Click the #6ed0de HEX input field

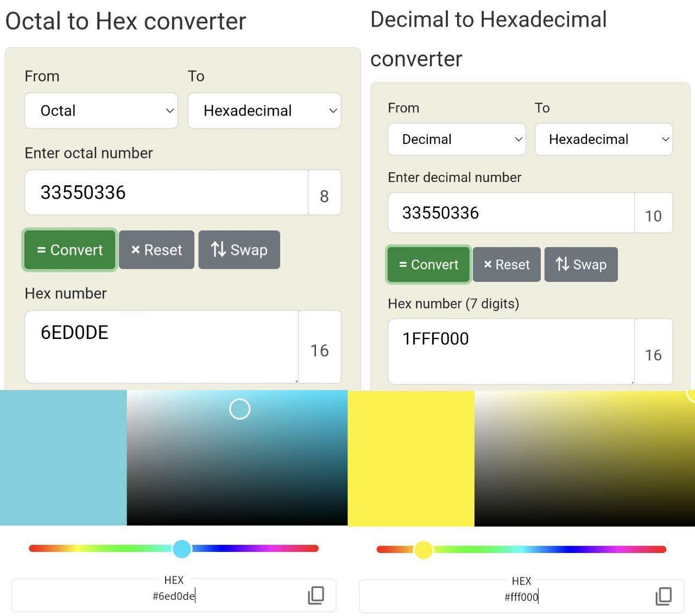tap(174, 596)
